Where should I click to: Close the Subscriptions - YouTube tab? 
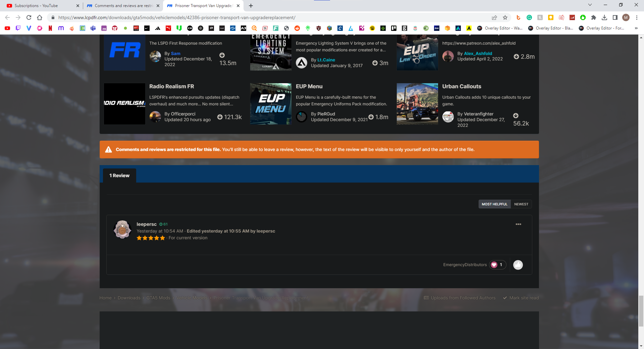[77, 6]
